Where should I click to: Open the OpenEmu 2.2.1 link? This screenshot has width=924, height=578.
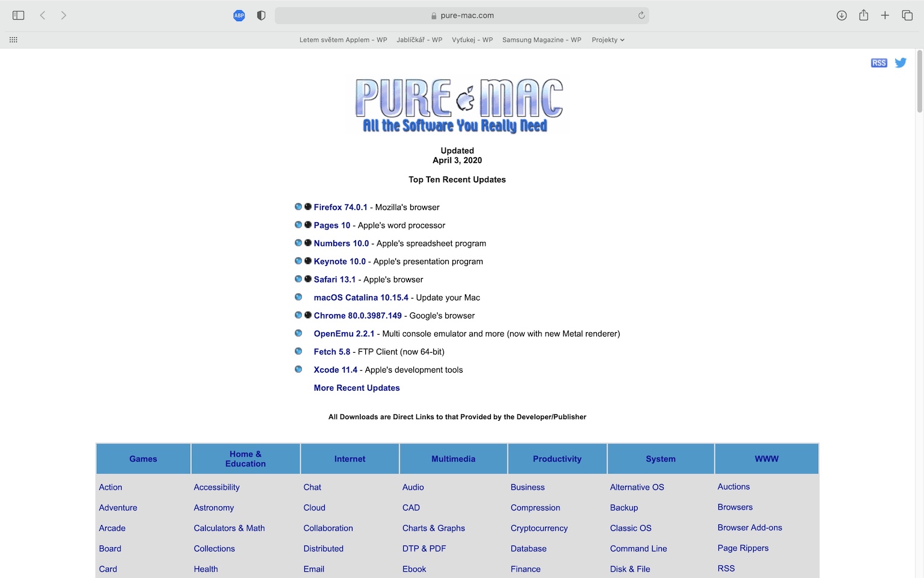(344, 334)
